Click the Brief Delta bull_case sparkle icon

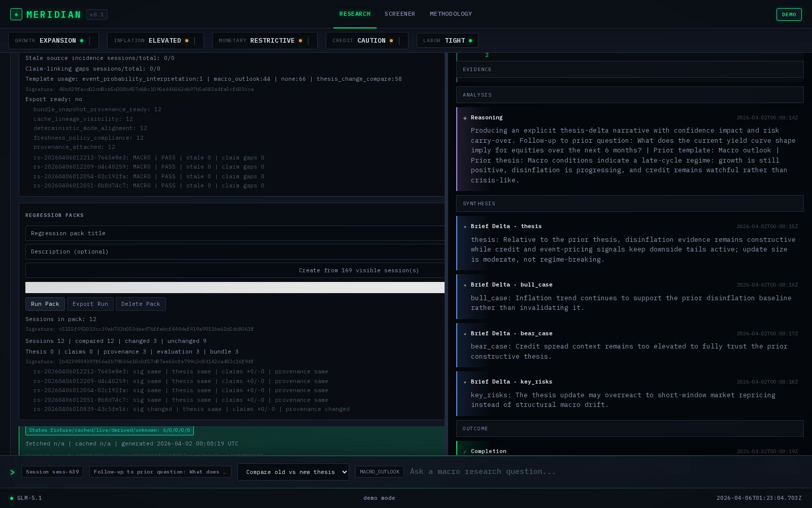pos(465,285)
